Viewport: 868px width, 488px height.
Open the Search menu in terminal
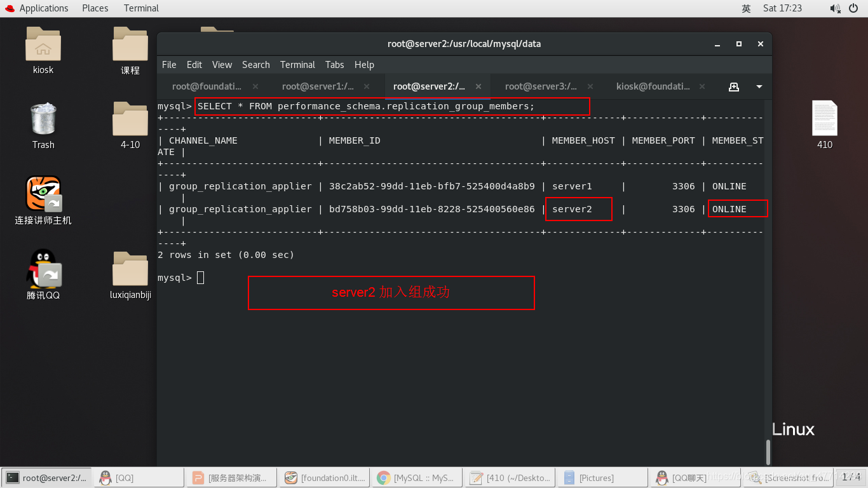tap(256, 65)
